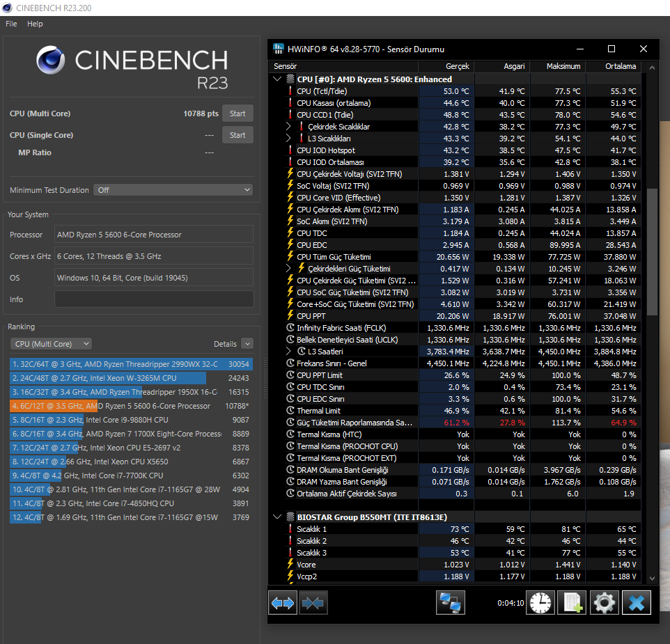Viewport: 670px width, 644px height.
Task: Start the CPU (Single Core) test
Action: tap(237, 135)
